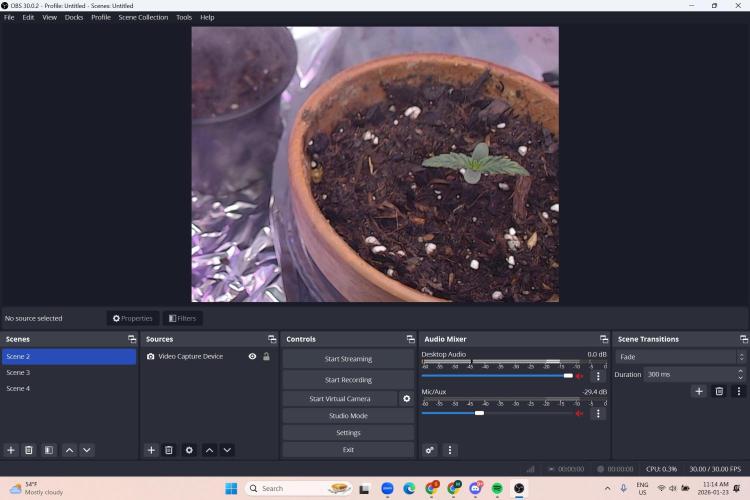Screen dimensions: 750x500
Task: Move source down with arrow icon
Action: click(x=227, y=450)
